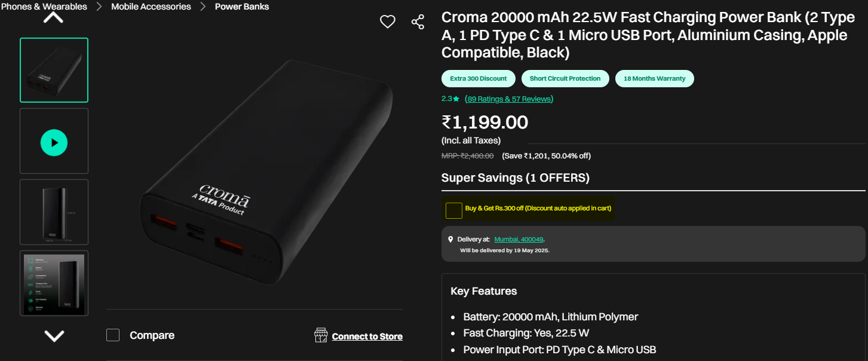868x361 pixels.
Task: Click the rating star icon next to 2.3
Action: 456,99
